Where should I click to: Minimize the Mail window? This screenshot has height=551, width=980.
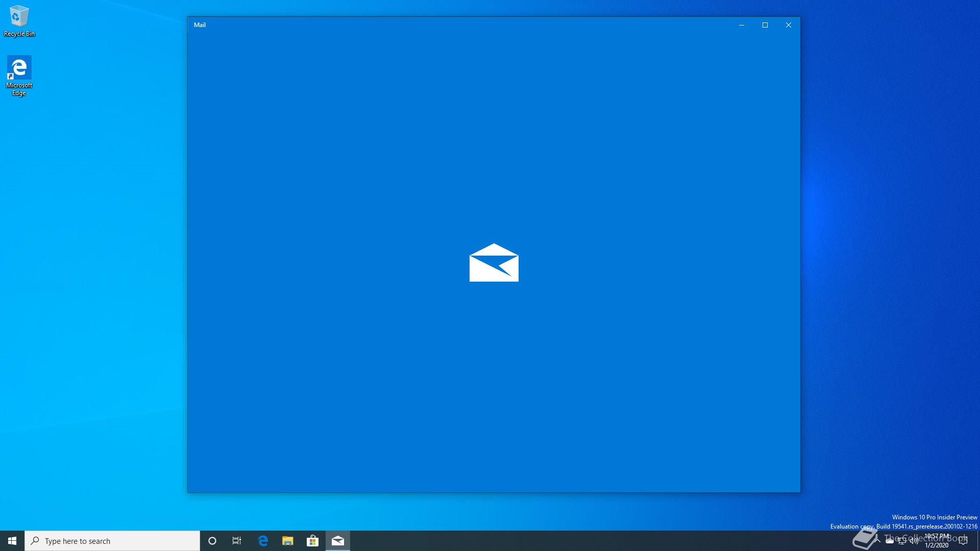742,25
